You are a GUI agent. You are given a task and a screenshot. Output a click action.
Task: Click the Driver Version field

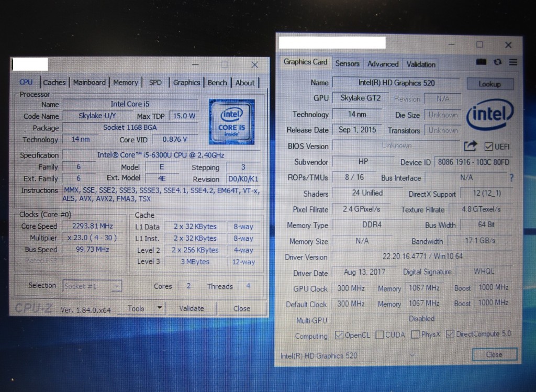(x=422, y=256)
